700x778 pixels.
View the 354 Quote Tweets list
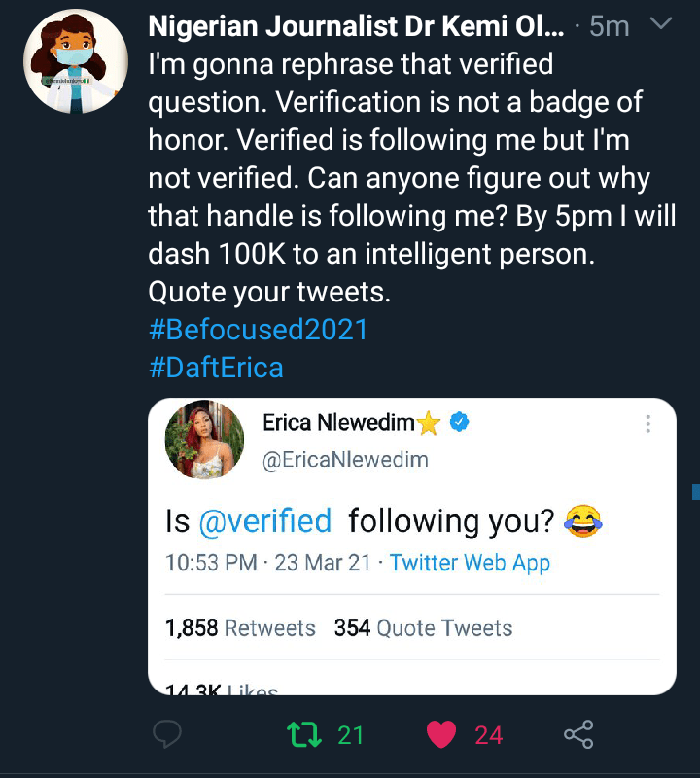pyautogui.click(x=423, y=628)
